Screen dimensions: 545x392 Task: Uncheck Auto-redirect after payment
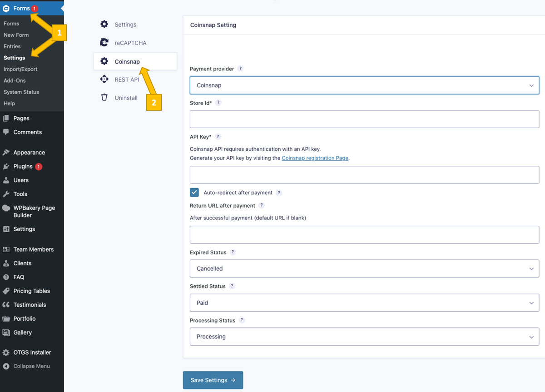[x=194, y=192]
